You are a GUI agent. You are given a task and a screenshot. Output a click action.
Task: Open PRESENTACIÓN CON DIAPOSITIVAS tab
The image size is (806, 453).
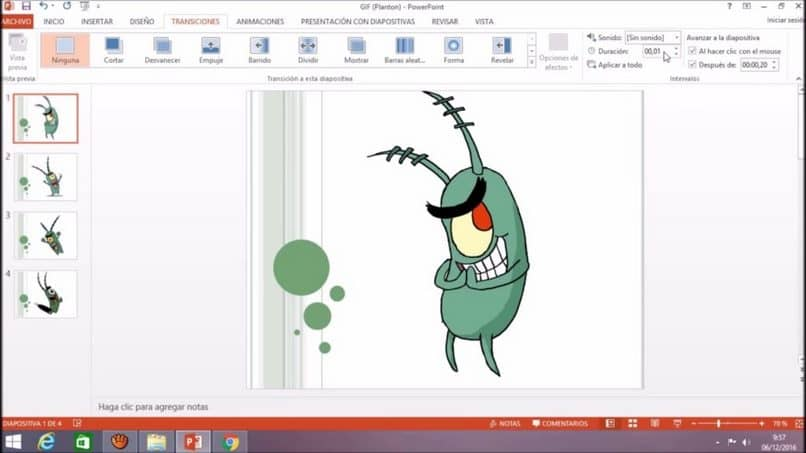pos(358,21)
